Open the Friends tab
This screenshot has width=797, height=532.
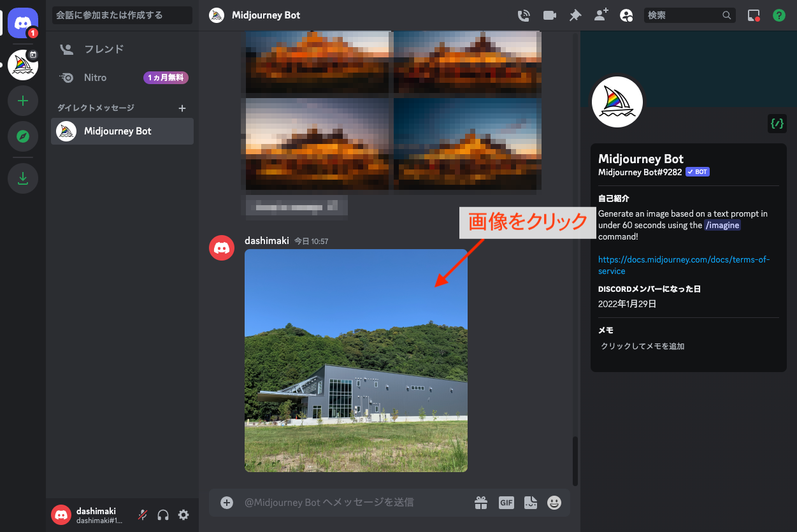pyautogui.click(x=103, y=49)
